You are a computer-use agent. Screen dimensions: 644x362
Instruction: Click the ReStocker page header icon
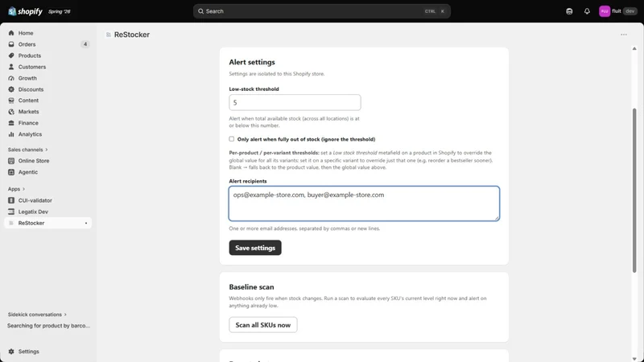point(109,35)
